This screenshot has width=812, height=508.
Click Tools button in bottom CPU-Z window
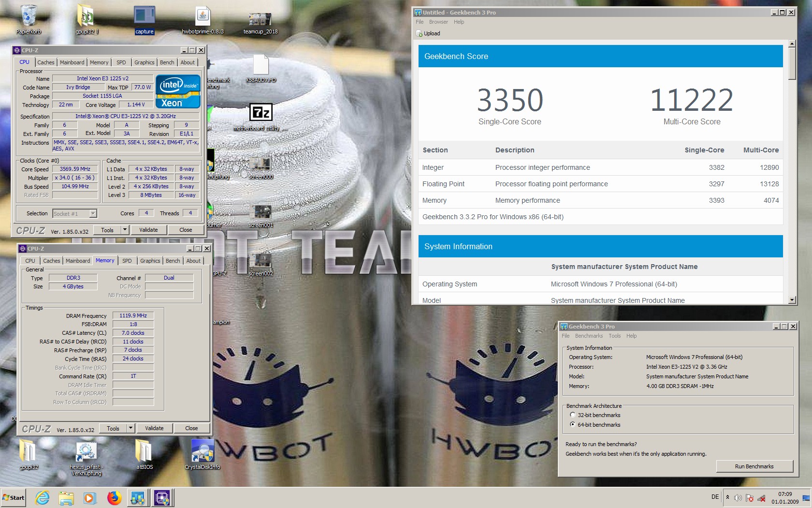point(113,428)
